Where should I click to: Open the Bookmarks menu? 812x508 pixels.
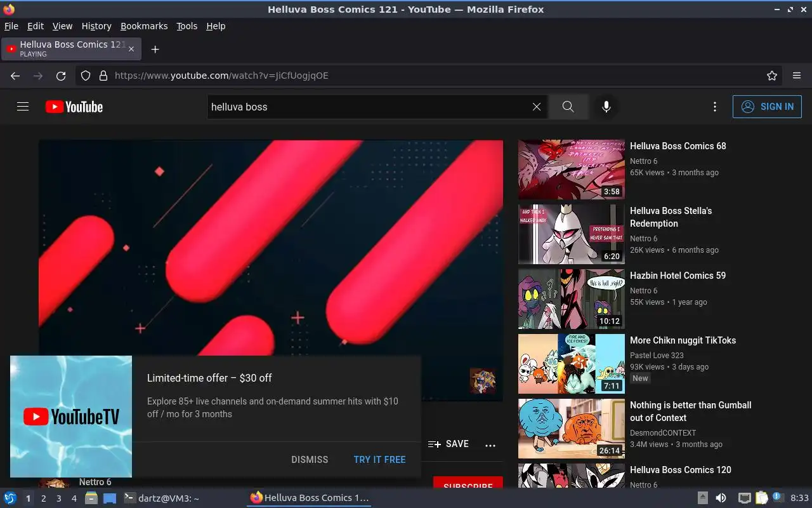(144, 26)
